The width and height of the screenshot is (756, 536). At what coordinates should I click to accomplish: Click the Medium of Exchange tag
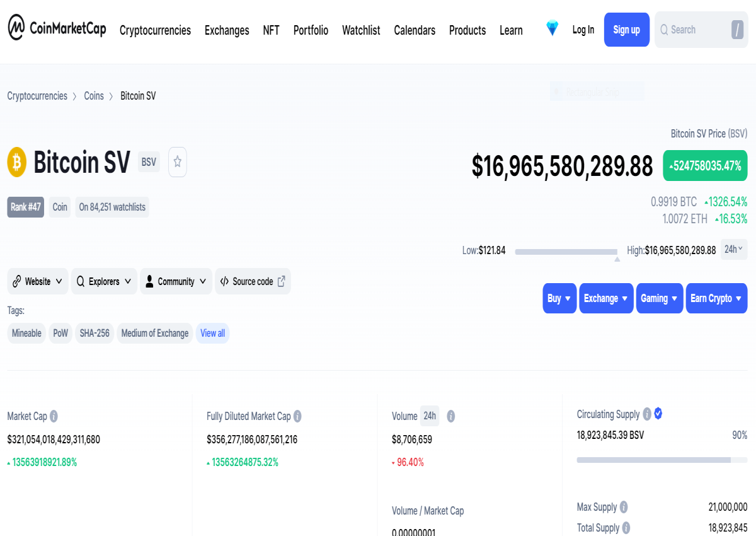[155, 333]
